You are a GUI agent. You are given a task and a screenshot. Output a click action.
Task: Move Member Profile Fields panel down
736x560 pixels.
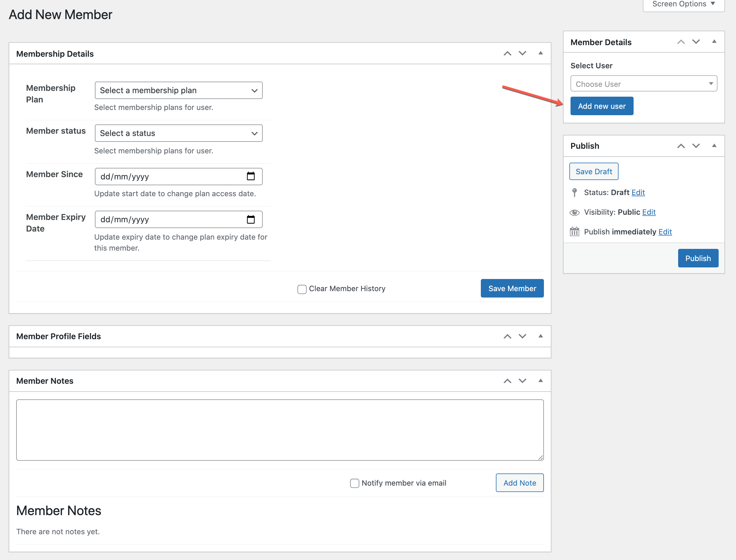tap(522, 336)
